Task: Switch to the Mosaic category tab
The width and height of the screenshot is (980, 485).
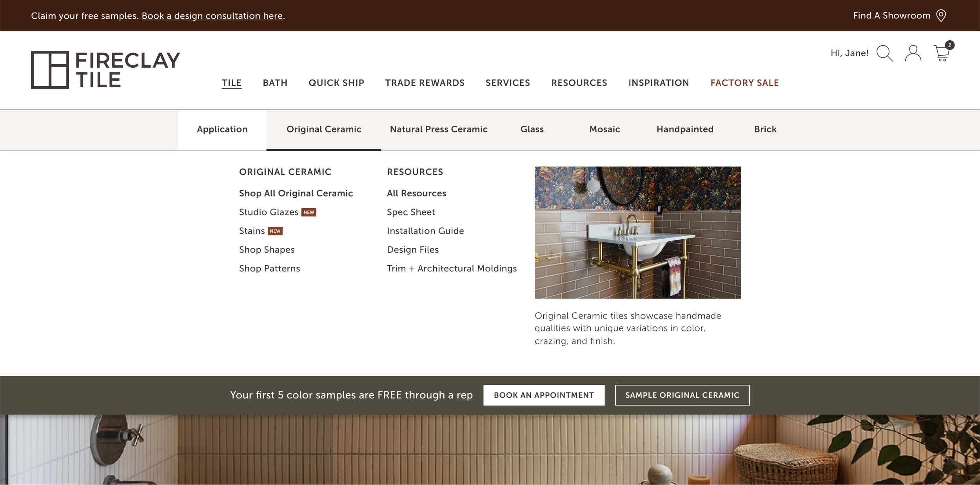Action: [x=604, y=129]
